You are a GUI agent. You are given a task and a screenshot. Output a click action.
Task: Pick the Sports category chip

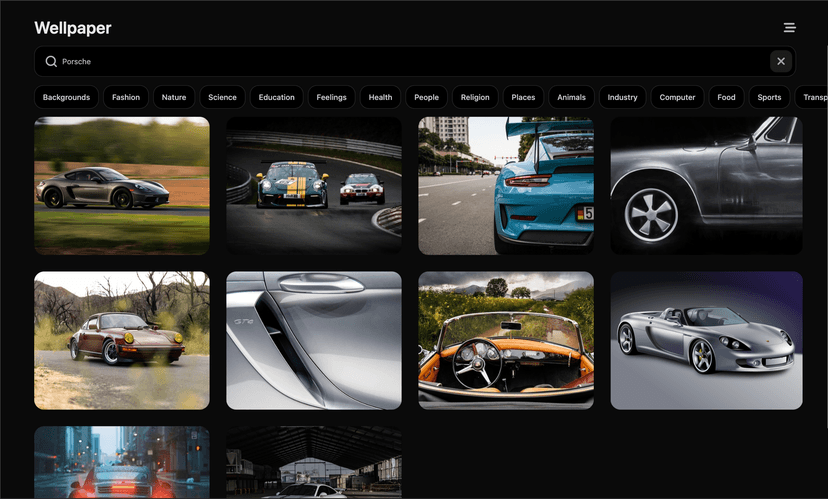click(769, 97)
